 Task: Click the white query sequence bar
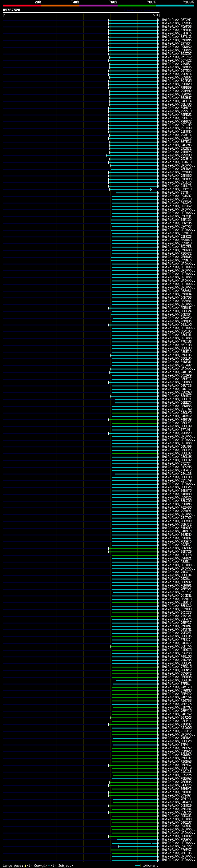point(81,12)
